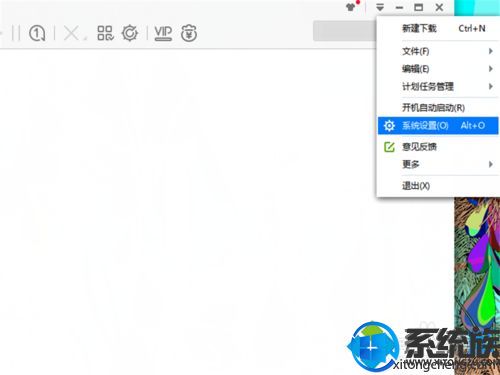Click the pause downloads toolbar icon
Viewport: 500px width, 375px height.
point(16,33)
